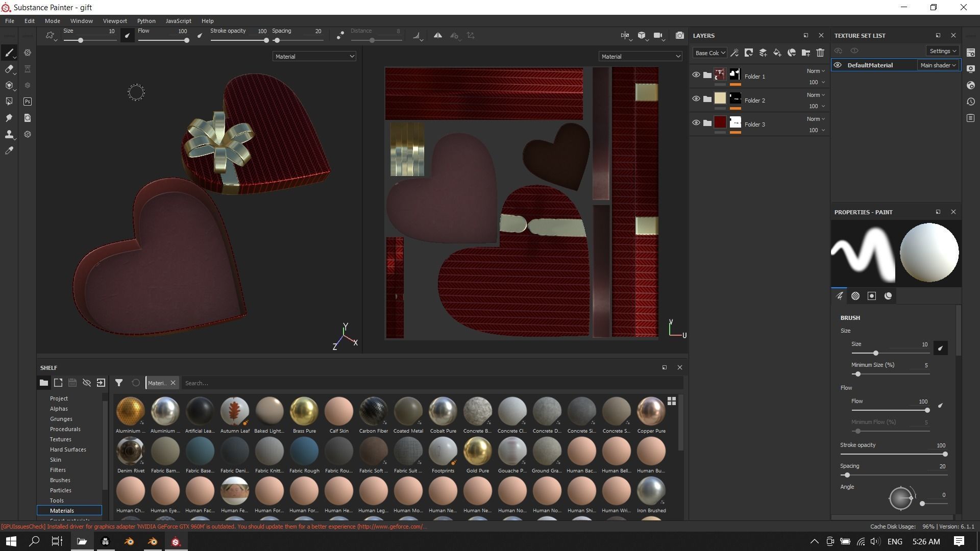The height and width of the screenshot is (551, 980).
Task: Add a new folder in Layers panel
Action: 805,53
